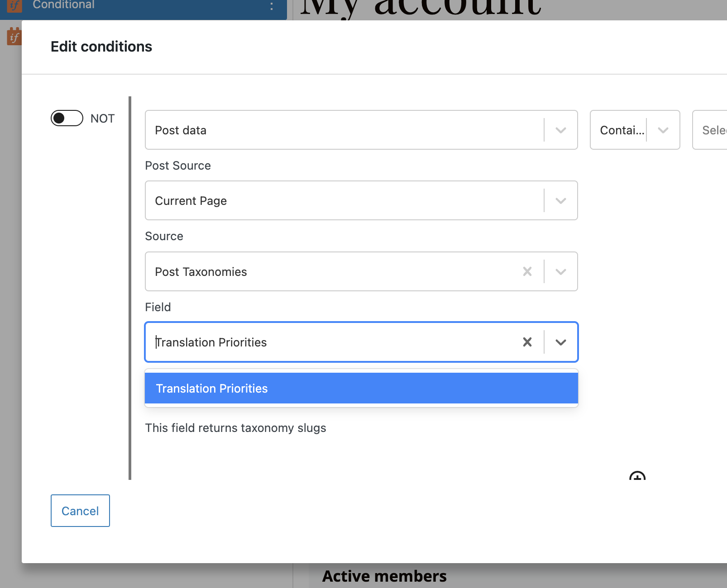The image size is (727, 588).
Task: Expand the Field combobox chevron arrow
Action: coord(561,342)
